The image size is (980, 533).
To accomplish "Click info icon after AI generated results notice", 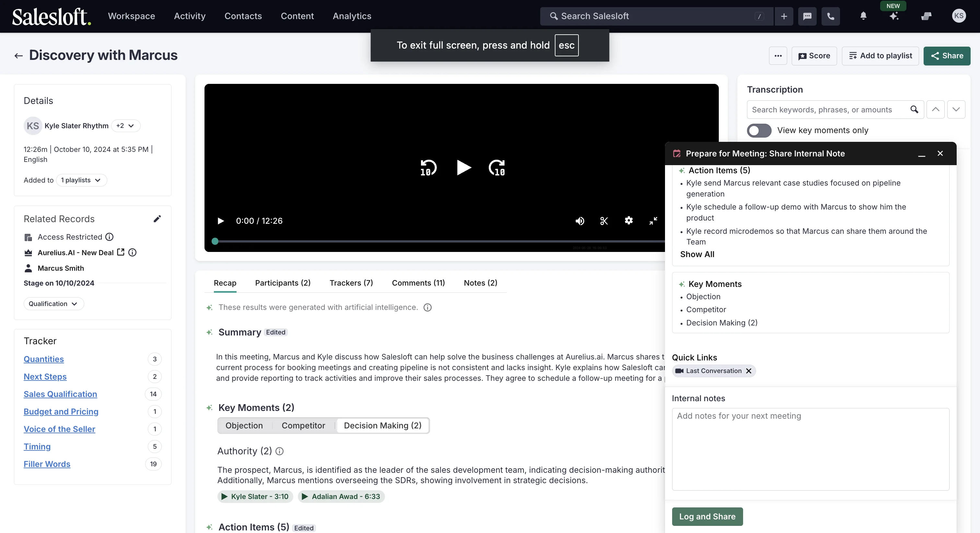I will coord(427,307).
